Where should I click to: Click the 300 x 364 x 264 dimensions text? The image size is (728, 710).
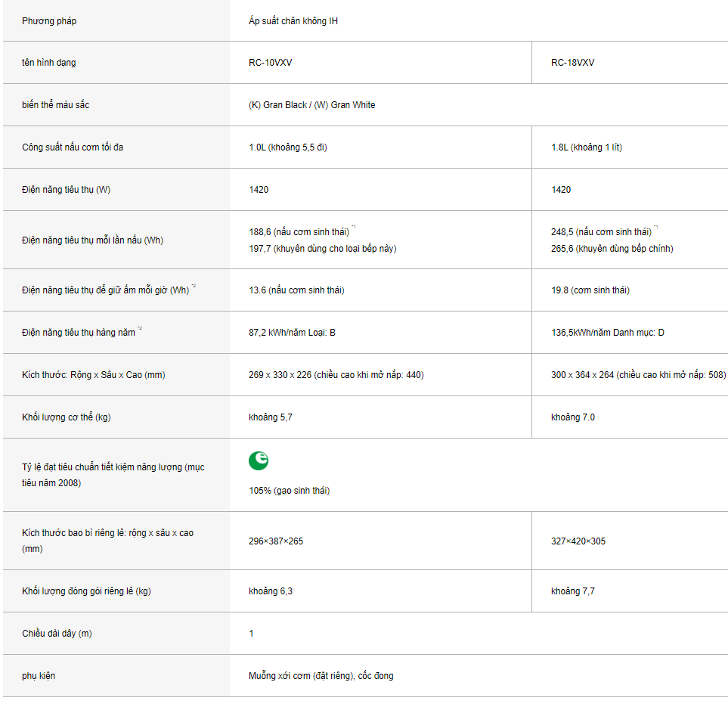click(638, 375)
